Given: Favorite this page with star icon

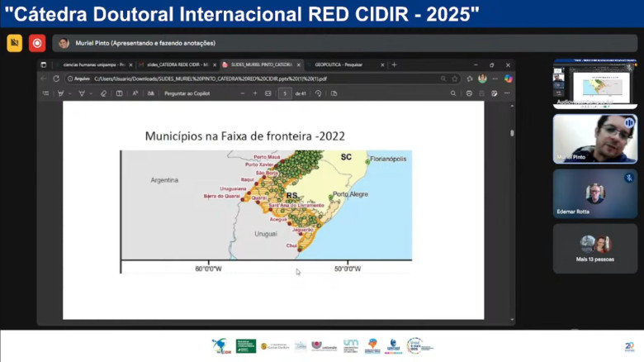Looking at the screenshot, I should click(x=455, y=79).
